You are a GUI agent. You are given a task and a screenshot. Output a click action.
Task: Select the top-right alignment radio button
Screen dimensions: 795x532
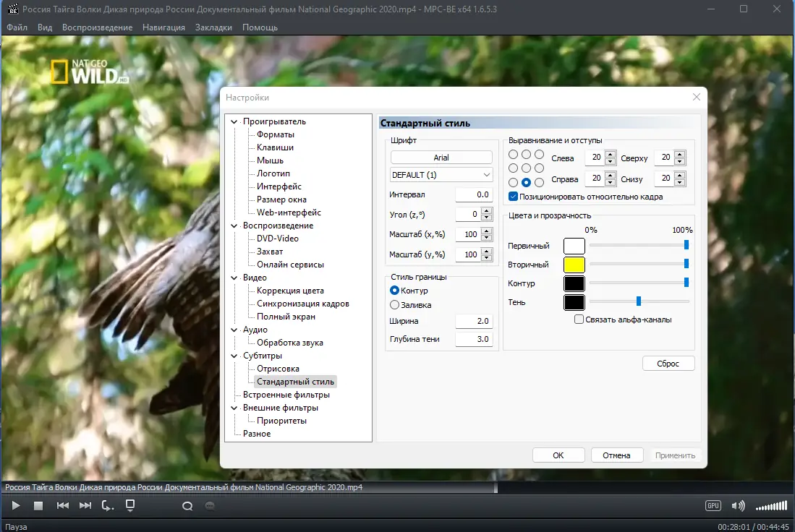pyautogui.click(x=540, y=155)
